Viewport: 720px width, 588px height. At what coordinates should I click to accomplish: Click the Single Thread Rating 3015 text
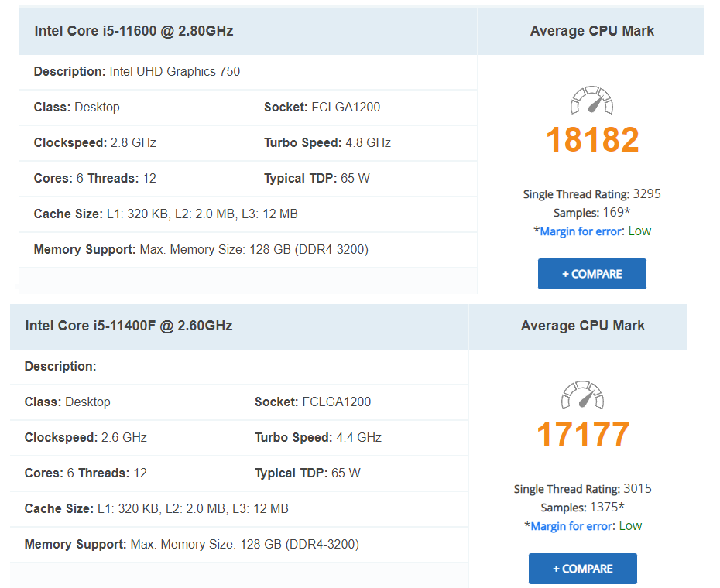[583, 488]
